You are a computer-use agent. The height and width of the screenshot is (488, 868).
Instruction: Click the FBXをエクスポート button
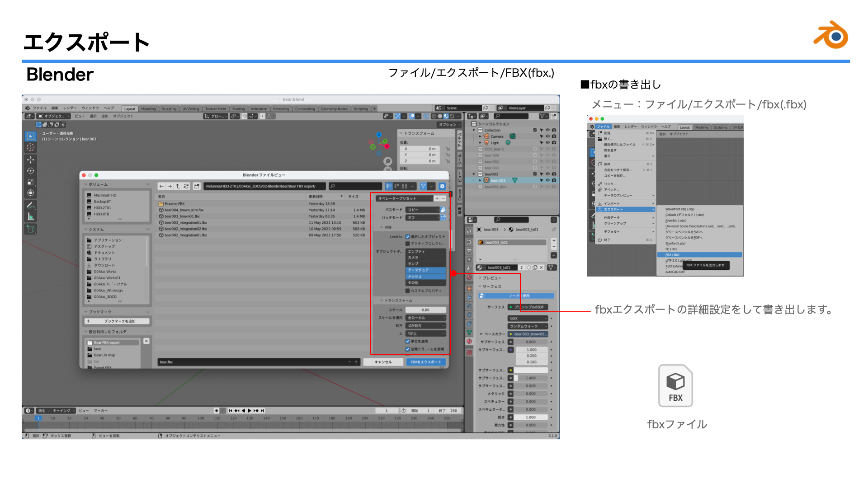[426, 362]
